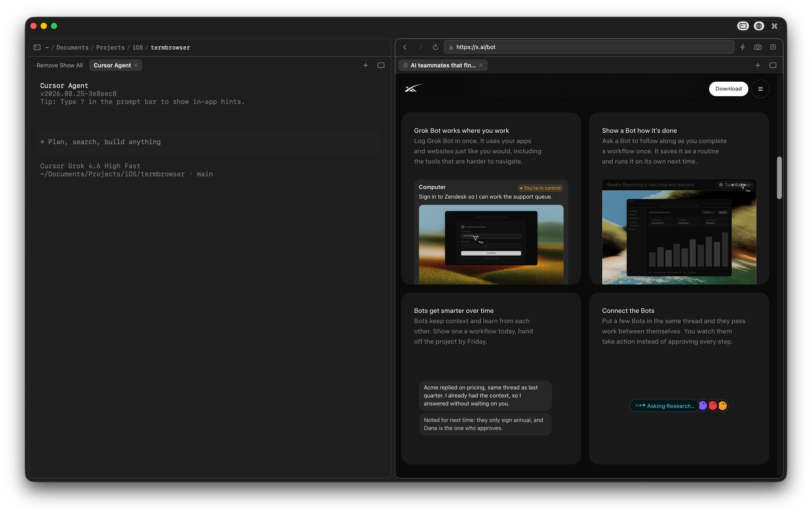The image size is (812, 515).
Task: Click the Noted for next time message
Action: tap(485, 424)
